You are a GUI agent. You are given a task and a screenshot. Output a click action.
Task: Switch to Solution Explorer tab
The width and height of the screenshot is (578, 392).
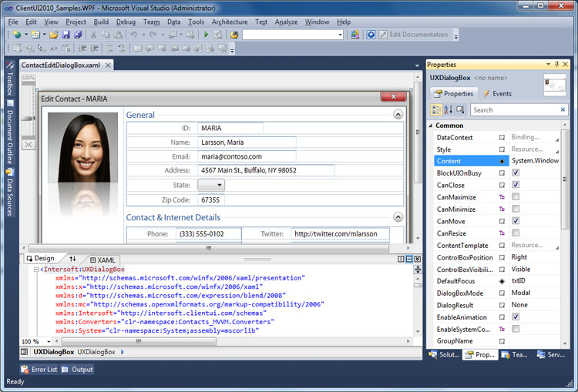click(x=444, y=355)
